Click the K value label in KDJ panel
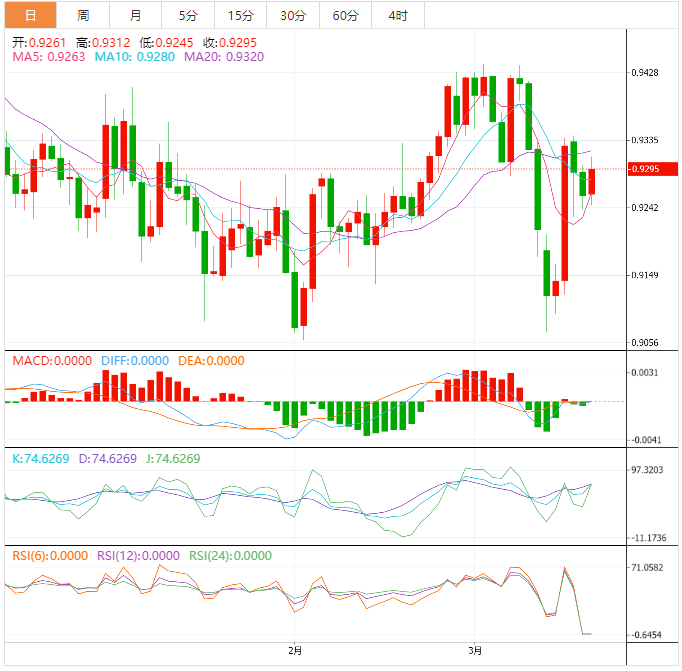This screenshot has width=682, height=671. (x=41, y=458)
